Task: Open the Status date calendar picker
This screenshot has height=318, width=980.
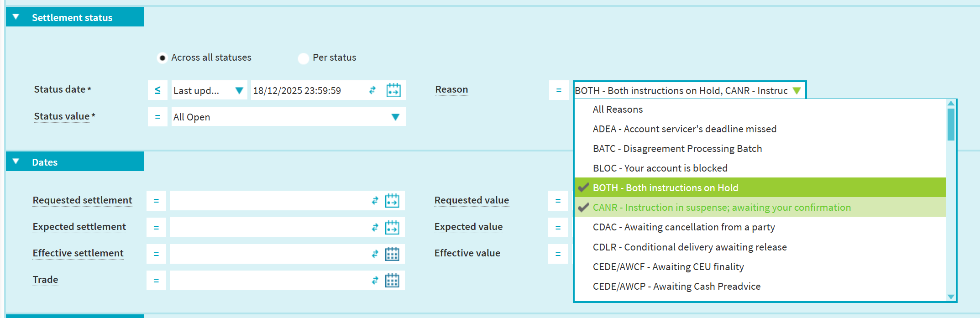Action: tap(393, 90)
